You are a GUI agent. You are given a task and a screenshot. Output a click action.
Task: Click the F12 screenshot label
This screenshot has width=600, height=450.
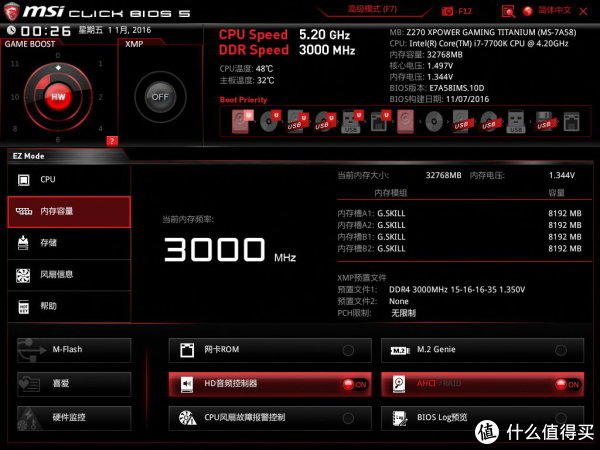(465, 11)
